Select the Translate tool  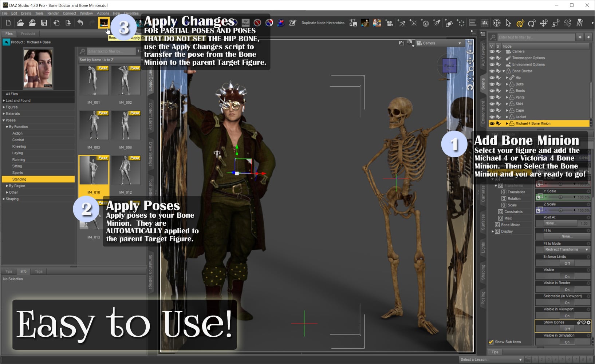(543, 23)
